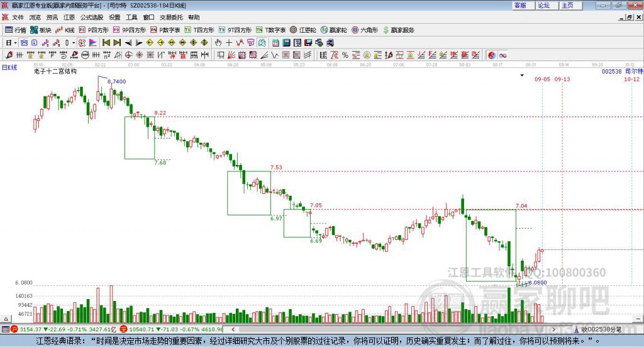Open the 工具 menu
This screenshot has height=347, width=644.
pyautogui.click(x=131, y=17)
